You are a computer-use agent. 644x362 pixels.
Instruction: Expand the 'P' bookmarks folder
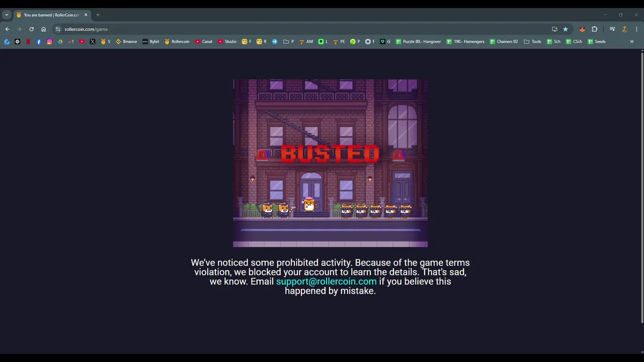pos(289,42)
